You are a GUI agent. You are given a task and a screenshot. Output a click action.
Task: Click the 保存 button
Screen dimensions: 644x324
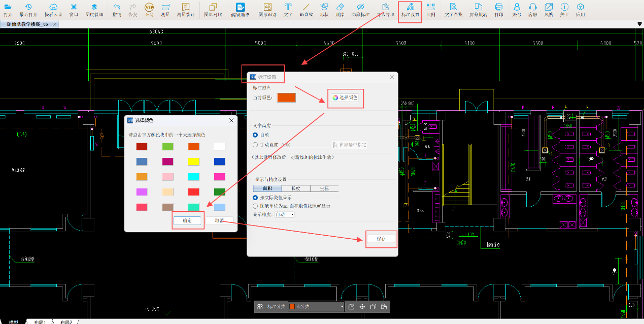381,239
